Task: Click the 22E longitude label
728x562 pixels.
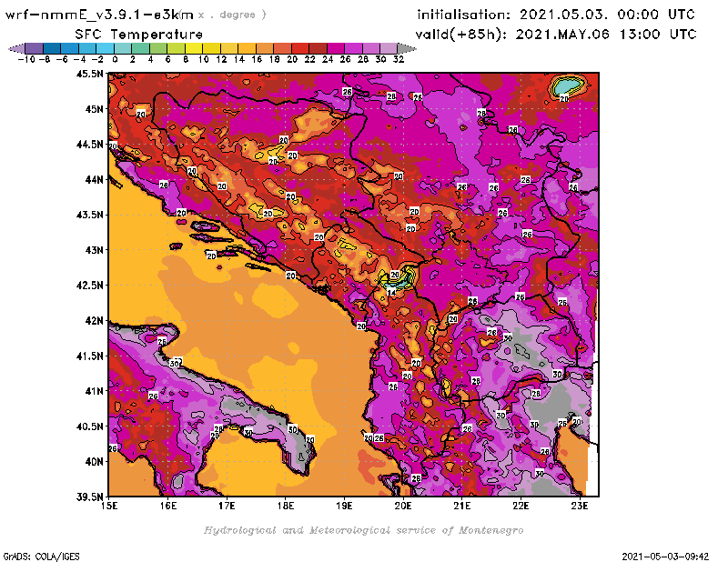Action: (x=521, y=506)
